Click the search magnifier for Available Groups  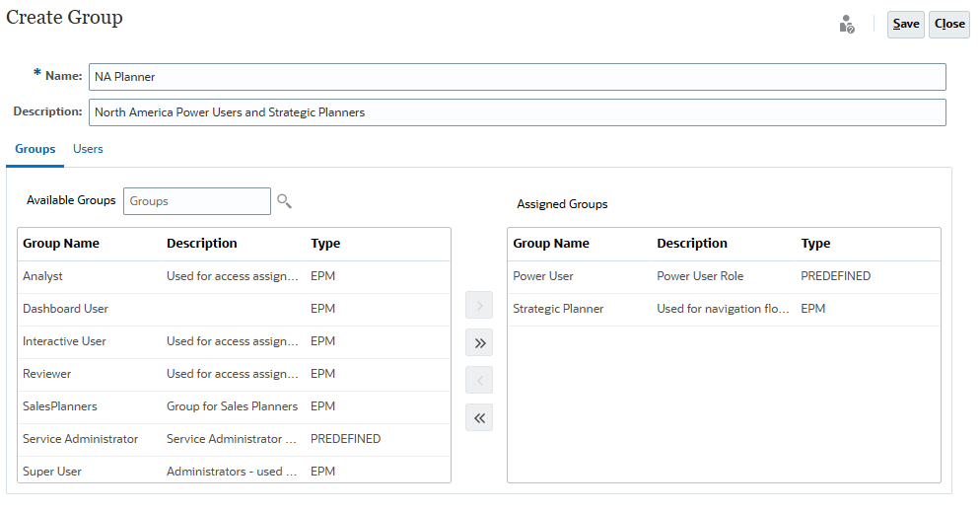coord(284,201)
